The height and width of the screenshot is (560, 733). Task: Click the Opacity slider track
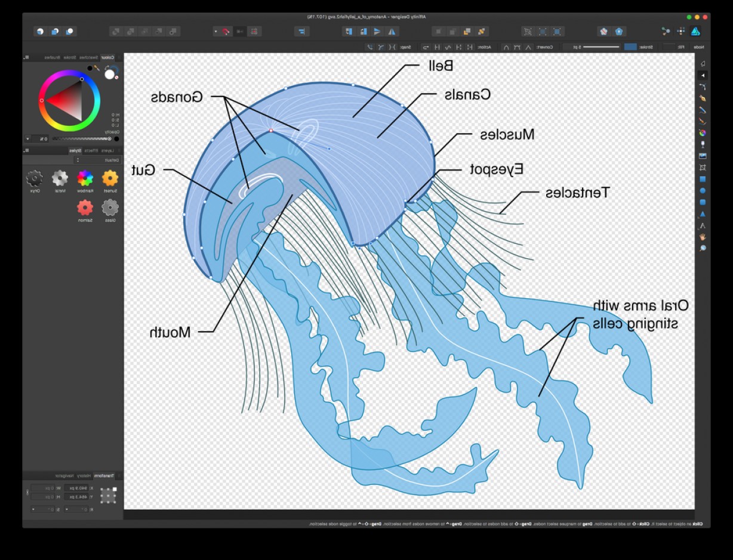82,139
